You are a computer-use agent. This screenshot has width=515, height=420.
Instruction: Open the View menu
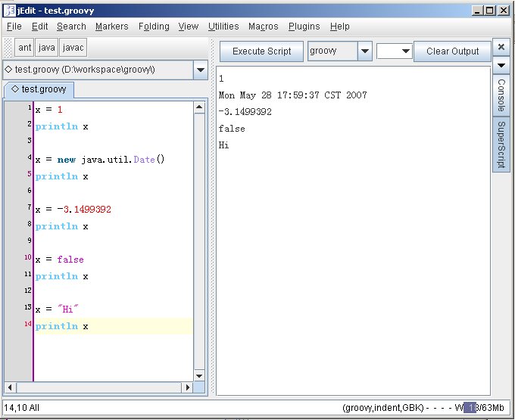tap(188, 26)
